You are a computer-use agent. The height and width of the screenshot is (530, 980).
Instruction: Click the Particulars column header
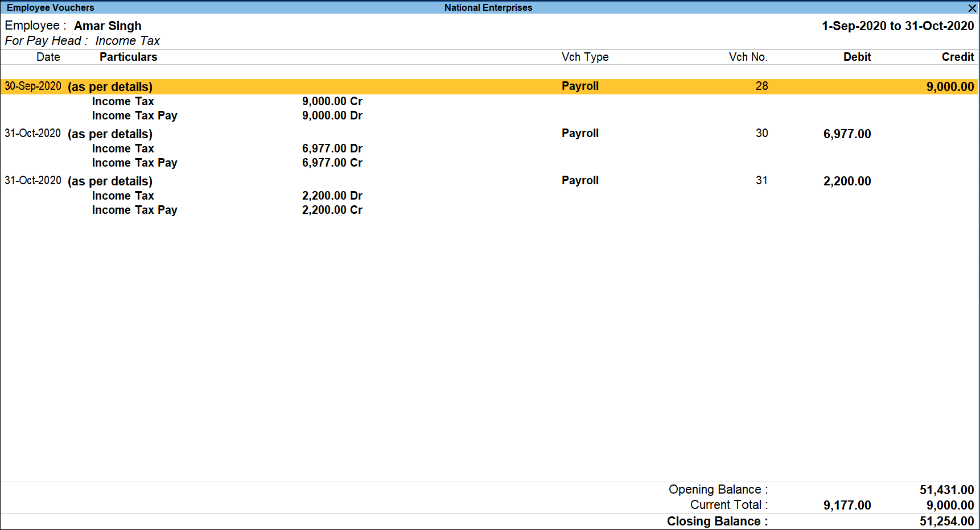pyautogui.click(x=128, y=57)
